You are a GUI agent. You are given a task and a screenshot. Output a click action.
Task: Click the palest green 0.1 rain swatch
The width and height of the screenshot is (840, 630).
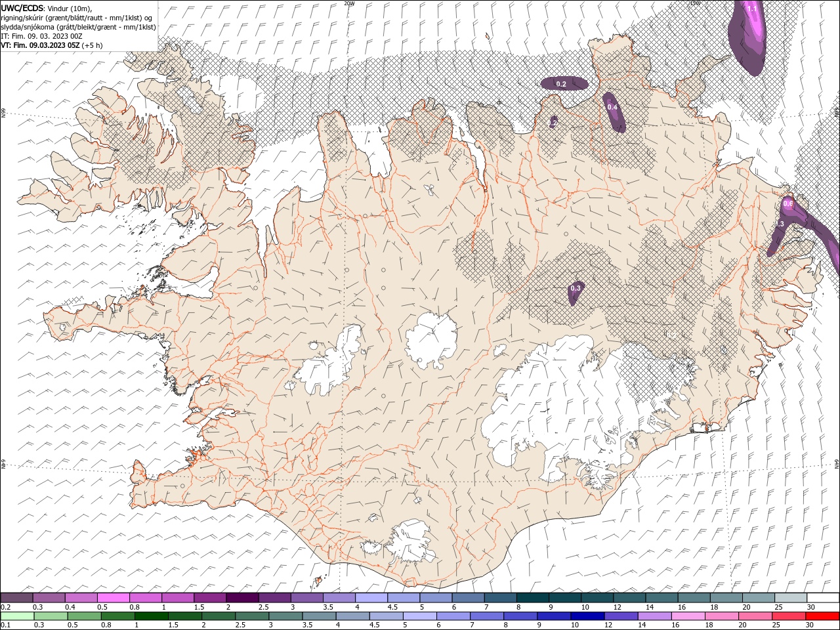(x=18, y=616)
